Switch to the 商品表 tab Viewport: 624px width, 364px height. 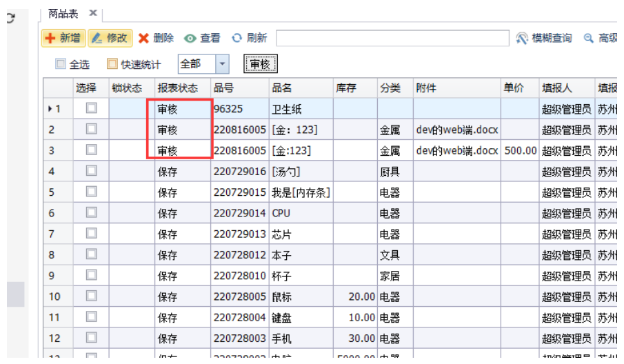pos(63,13)
